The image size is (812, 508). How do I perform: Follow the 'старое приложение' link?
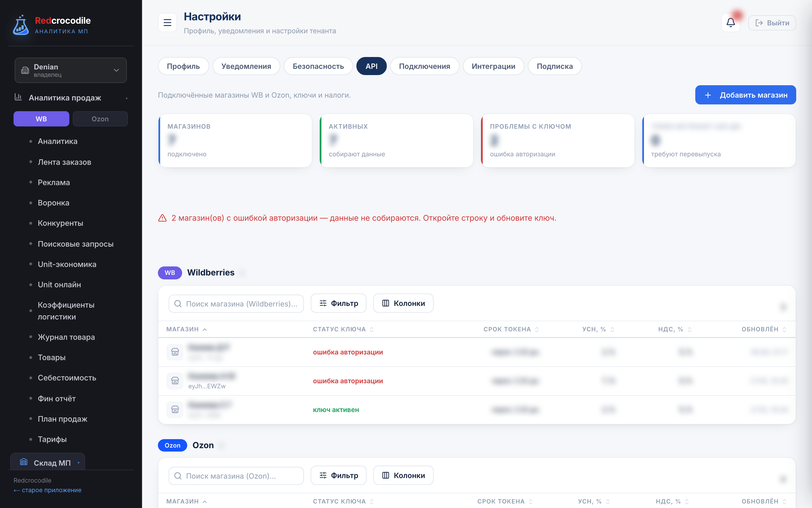[47, 490]
